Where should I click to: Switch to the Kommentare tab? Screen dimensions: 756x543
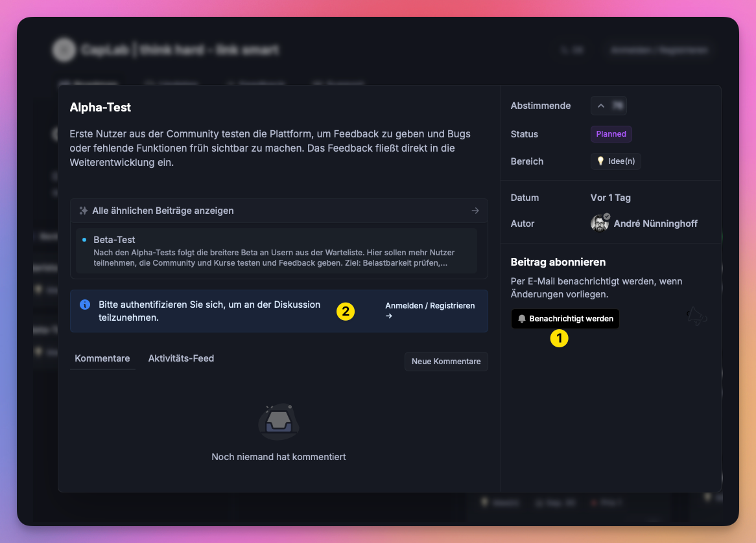[x=102, y=358]
